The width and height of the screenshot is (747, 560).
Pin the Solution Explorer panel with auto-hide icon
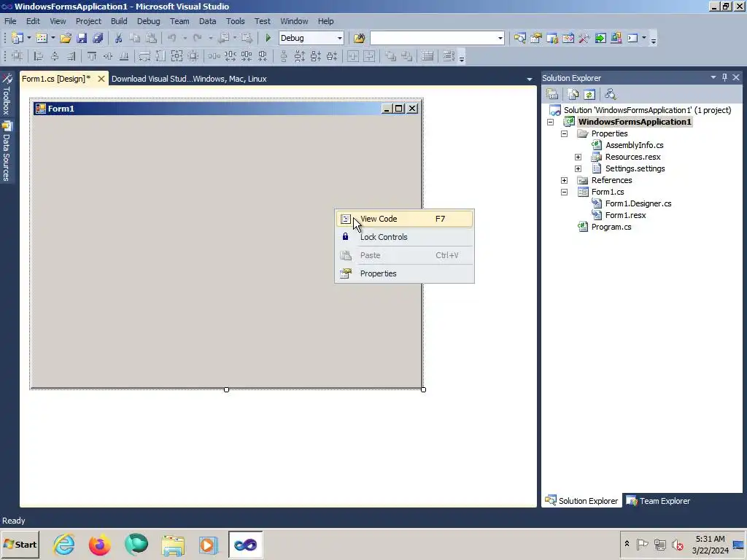pos(724,77)
